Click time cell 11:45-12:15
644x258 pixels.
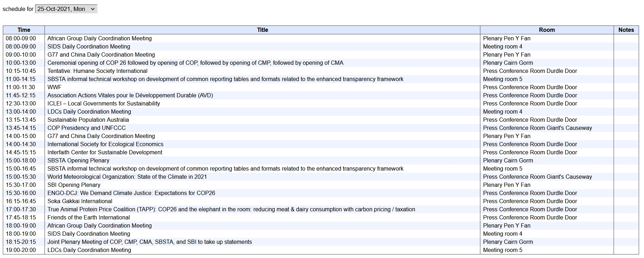21,95
